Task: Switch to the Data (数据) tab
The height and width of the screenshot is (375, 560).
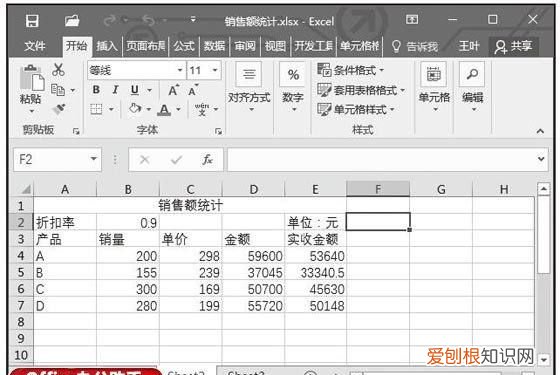Action: tap(214, 46)
